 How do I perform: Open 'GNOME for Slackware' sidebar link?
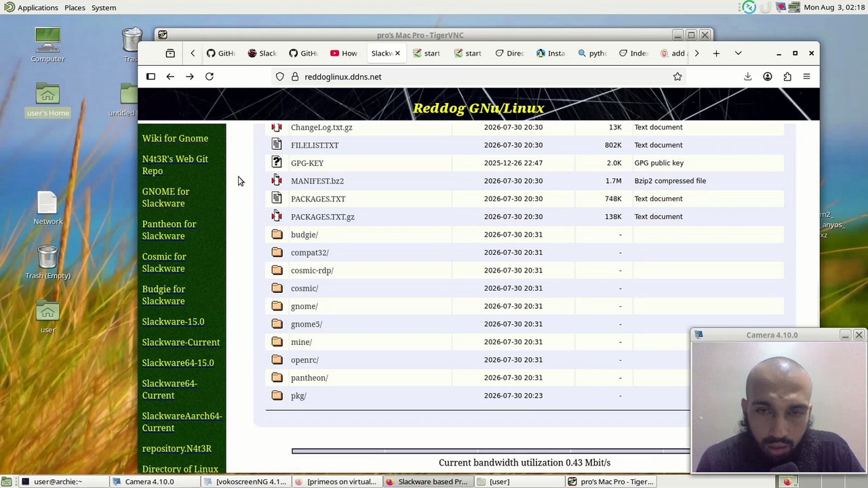pyautogui.click(x=165, y=197)
